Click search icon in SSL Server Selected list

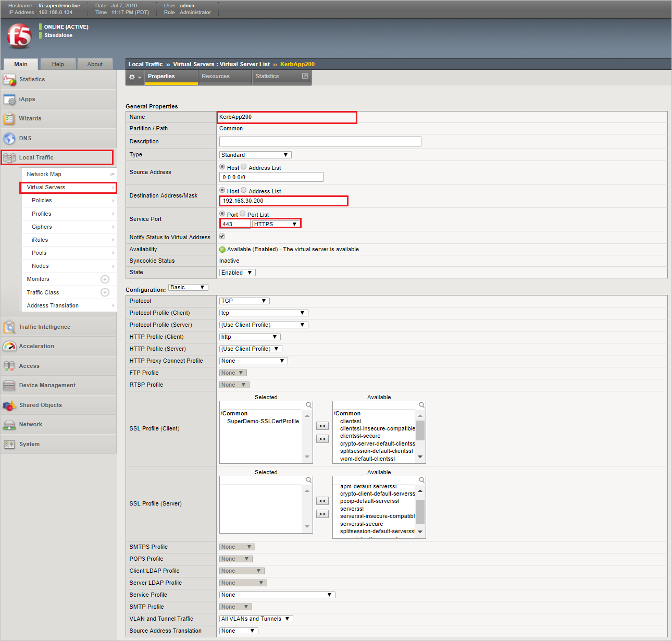click(x=309, y=480)
